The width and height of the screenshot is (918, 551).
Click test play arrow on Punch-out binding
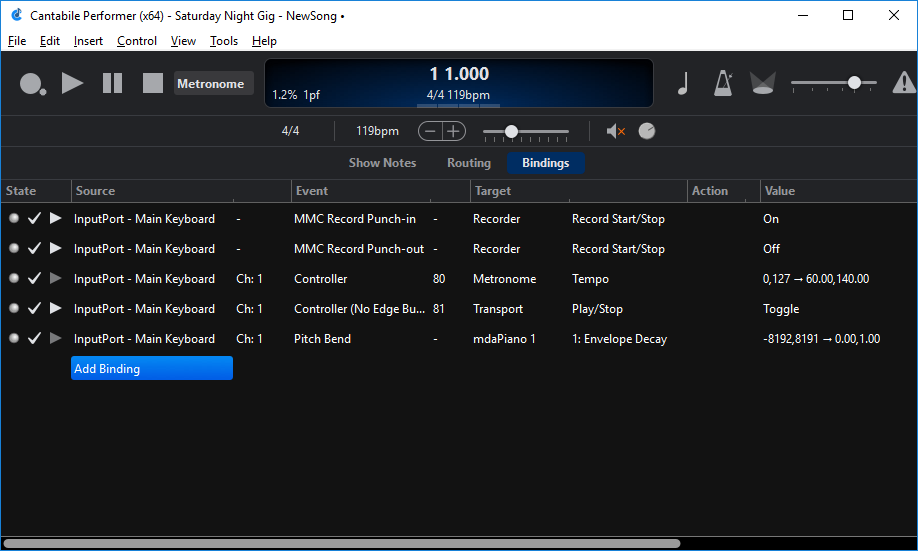click(x=56, y=248)
